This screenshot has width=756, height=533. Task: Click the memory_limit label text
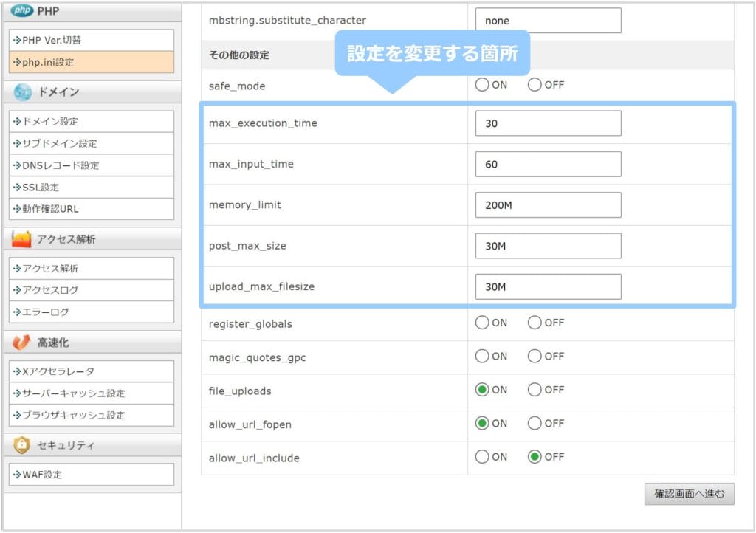pyautogui.click(x=245, y=205)
